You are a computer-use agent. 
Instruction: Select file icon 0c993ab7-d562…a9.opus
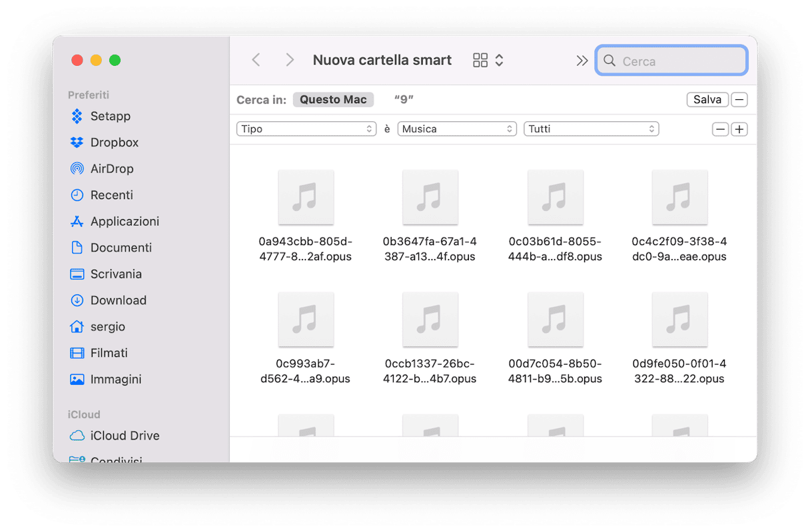(306, 320)
